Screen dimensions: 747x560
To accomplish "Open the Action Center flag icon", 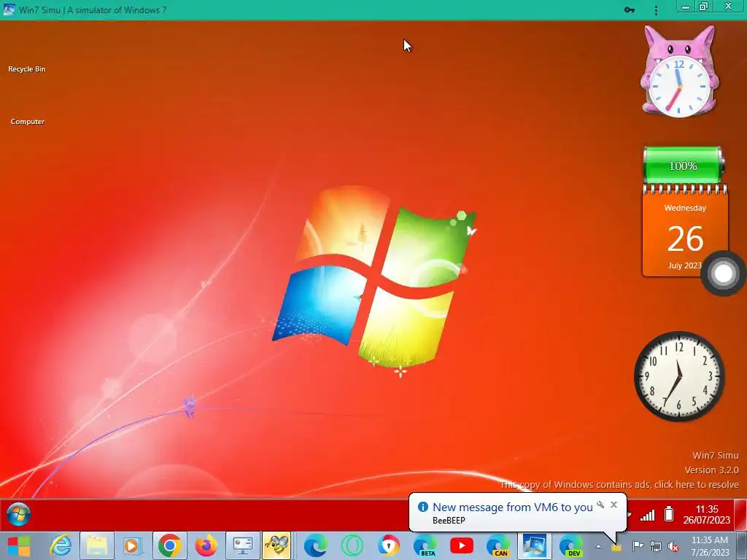I will click(638, 546).
